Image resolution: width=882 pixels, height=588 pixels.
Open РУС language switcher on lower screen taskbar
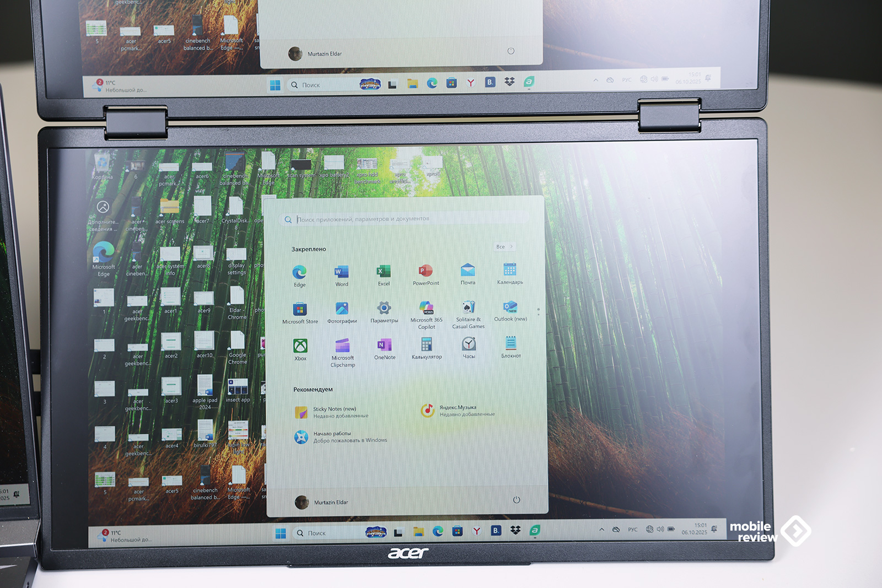632,530
